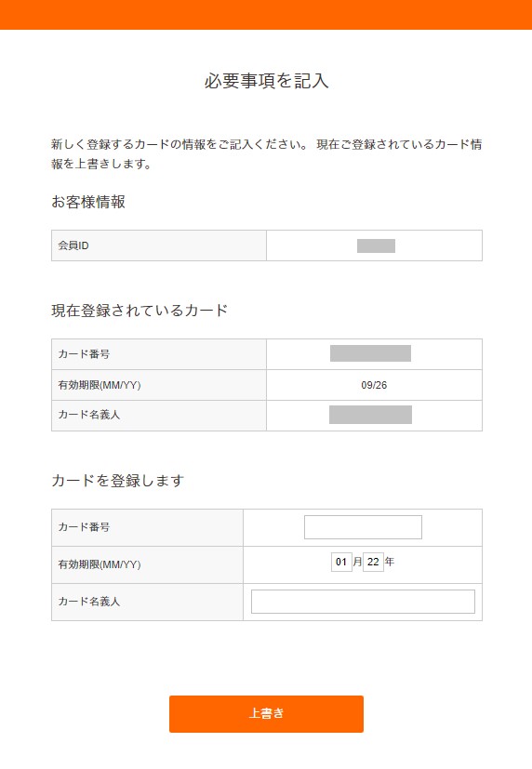
Task: Click the 現在登録されているカード heading
Action: coord(140,311)
